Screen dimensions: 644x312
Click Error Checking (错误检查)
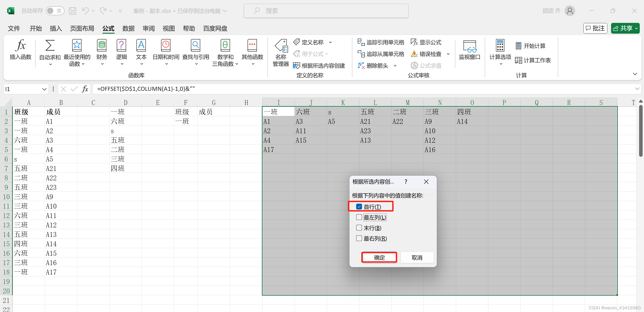click(426, 54)
